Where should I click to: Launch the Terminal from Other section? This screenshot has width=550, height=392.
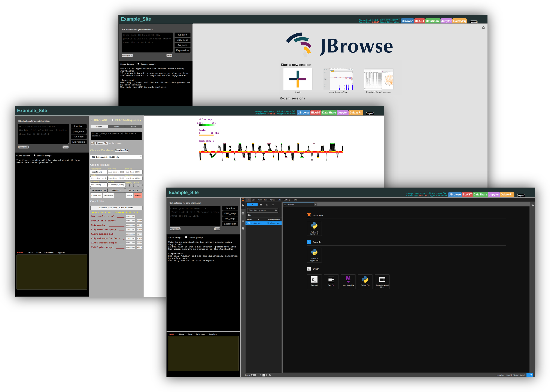click(x=314, y=281)
